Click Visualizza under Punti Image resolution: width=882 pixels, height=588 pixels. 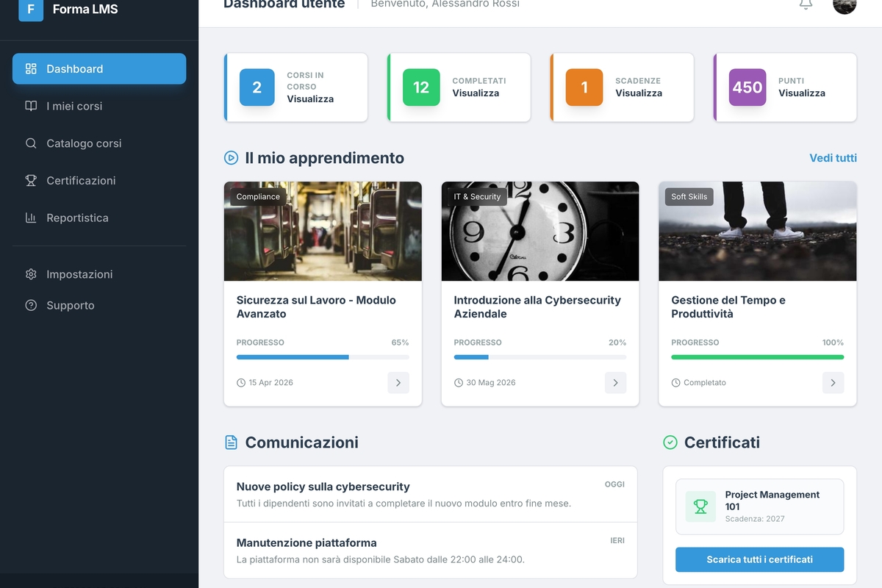click(x=802, y=93)
